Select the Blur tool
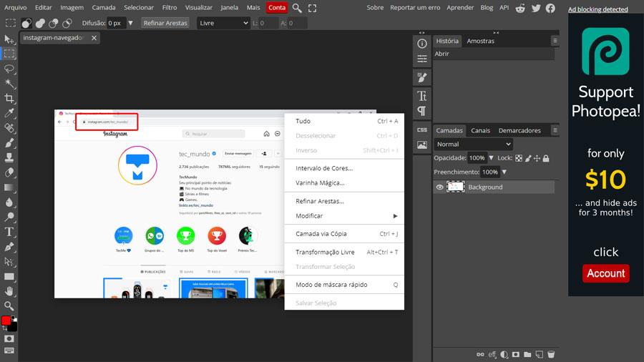Image resolution: width=644 pixels, height=362 pixels. [x=9, y=202]
